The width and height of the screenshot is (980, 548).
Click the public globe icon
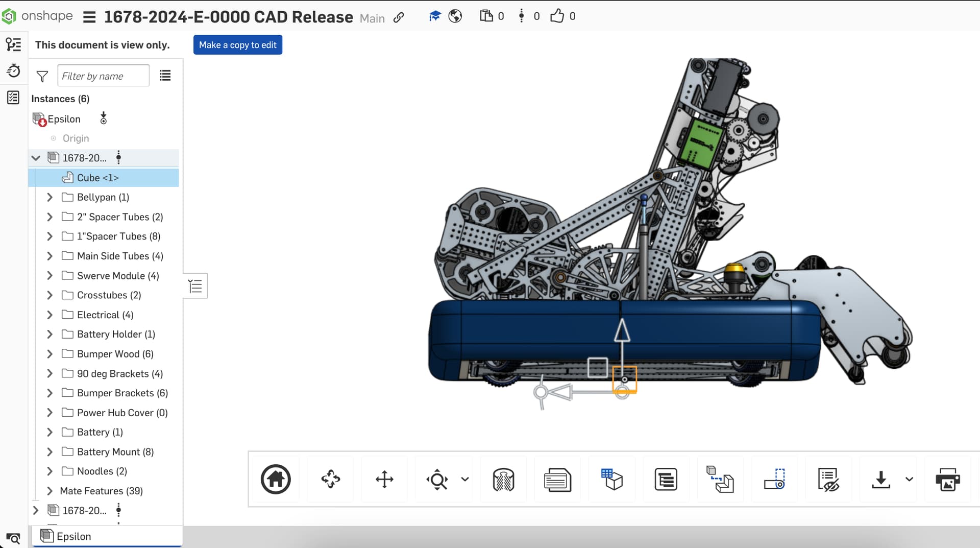point(455,16)
